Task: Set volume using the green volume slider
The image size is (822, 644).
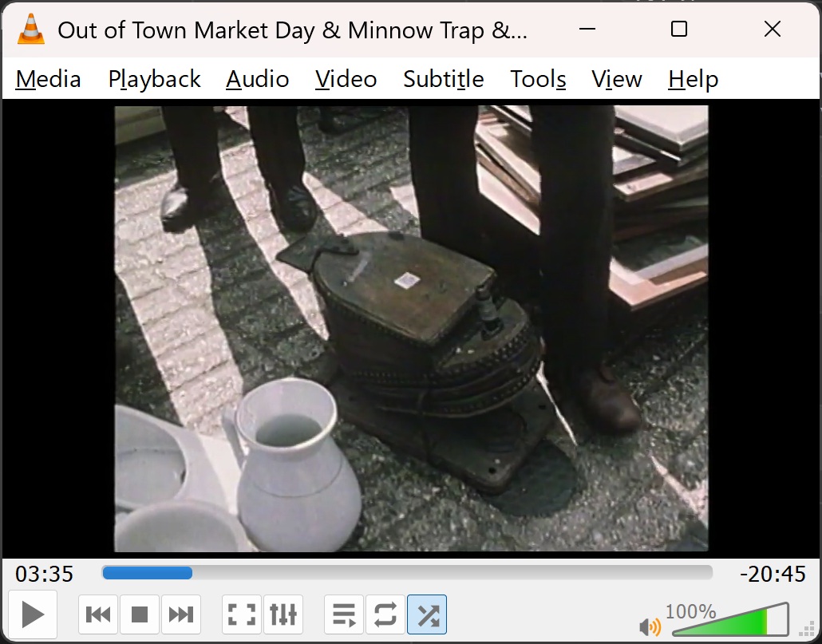Action: tap(731, 620)
